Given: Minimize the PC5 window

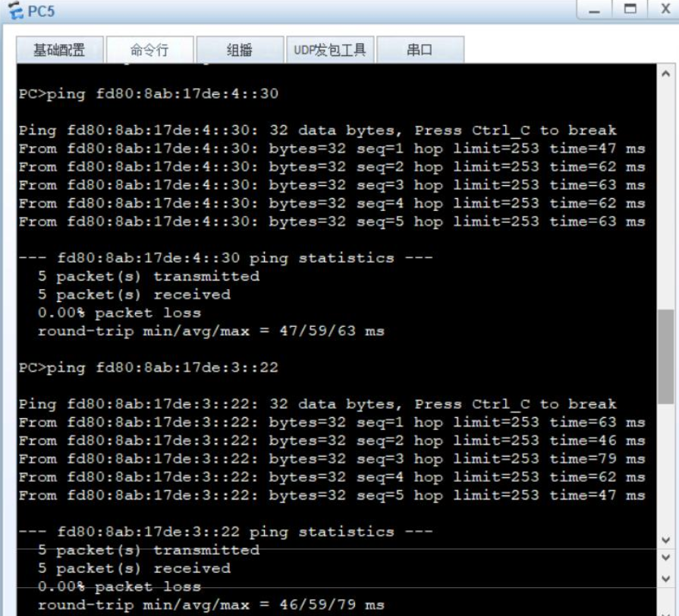Looking at the screenshot, I should [x=595, y=10].
